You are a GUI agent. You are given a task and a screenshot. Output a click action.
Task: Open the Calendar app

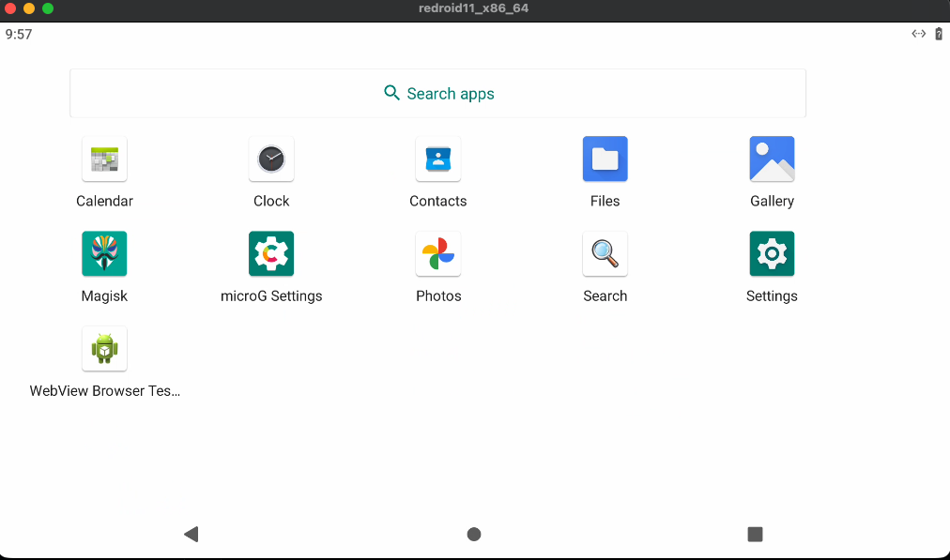pos(104,159)
